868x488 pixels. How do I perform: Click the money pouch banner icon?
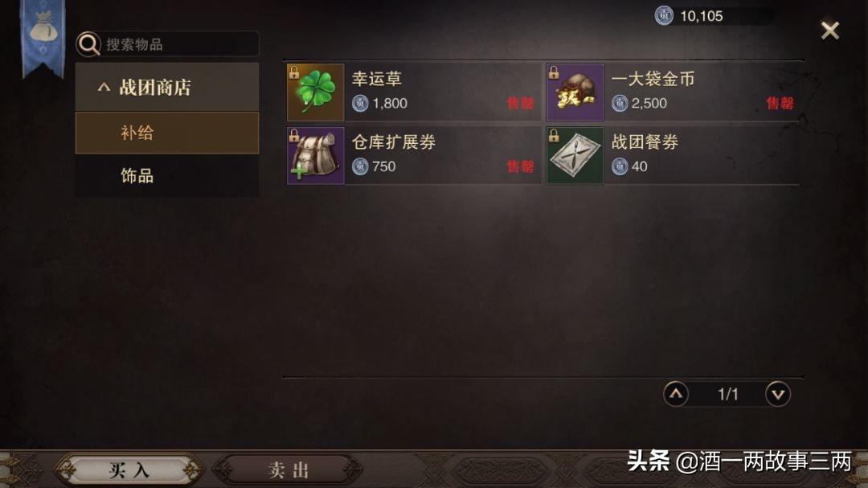43,35
